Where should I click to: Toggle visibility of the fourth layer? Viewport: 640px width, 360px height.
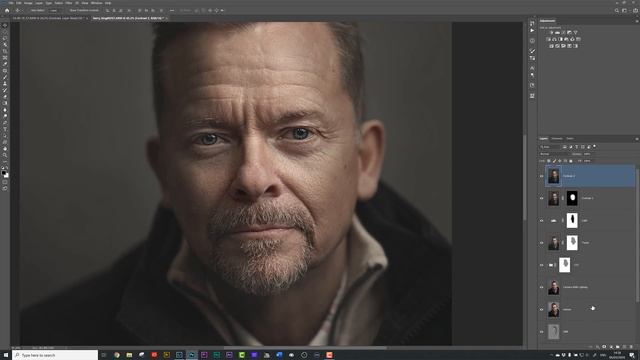click(x=542, y=243)
